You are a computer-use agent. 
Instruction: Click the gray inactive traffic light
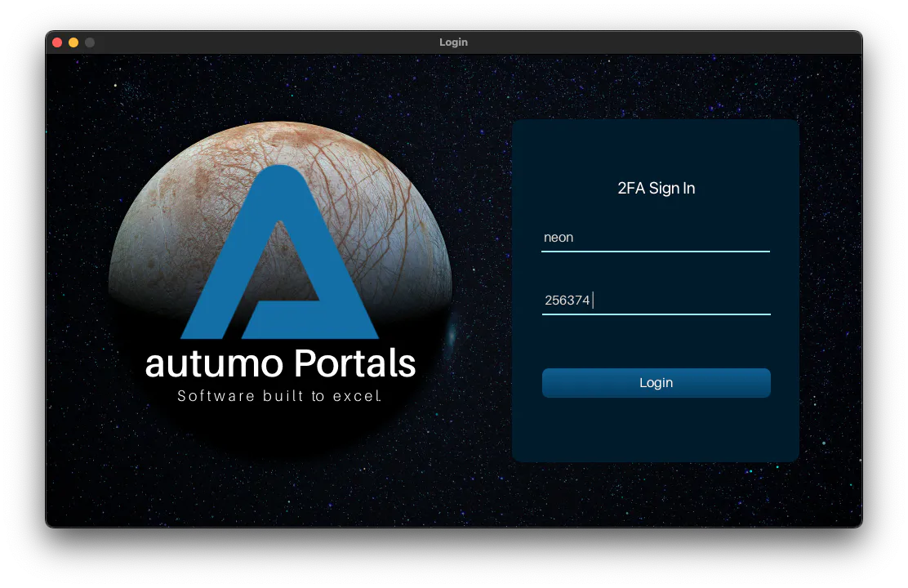pos(90,42)
